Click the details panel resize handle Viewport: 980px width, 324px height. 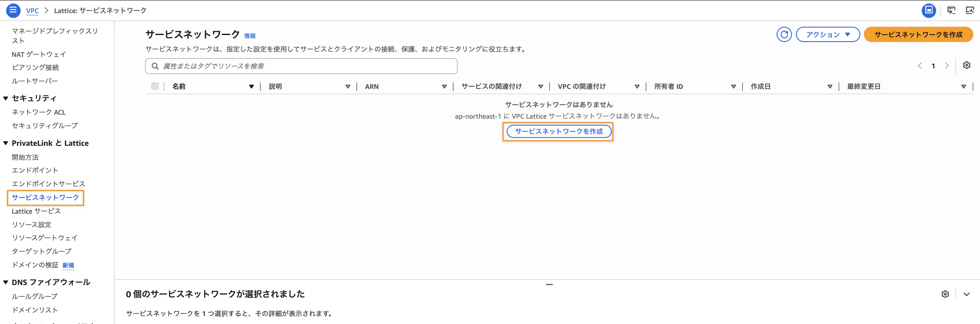coord(550,285)
